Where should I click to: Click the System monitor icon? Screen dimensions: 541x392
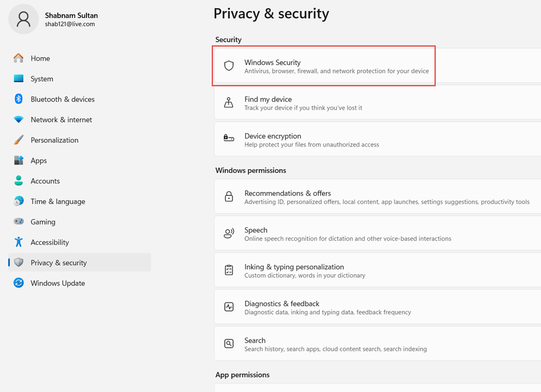18,78
